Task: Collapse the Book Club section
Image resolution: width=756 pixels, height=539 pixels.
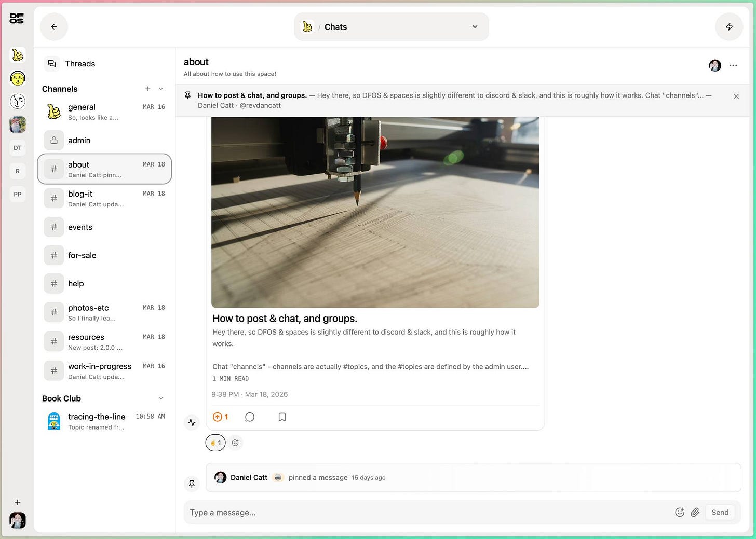Action: 161,398
